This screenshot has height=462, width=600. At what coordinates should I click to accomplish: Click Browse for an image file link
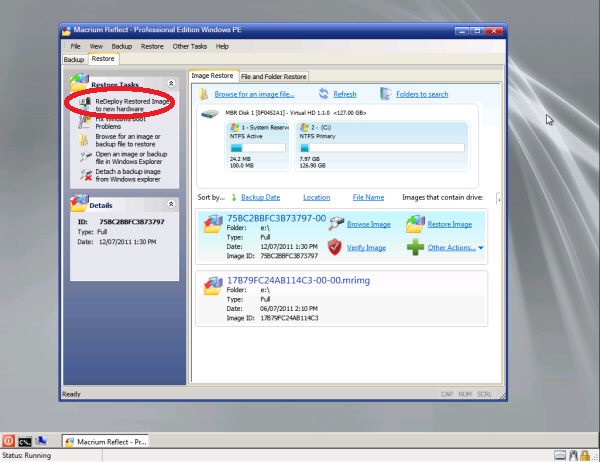[x=254, y=94]
